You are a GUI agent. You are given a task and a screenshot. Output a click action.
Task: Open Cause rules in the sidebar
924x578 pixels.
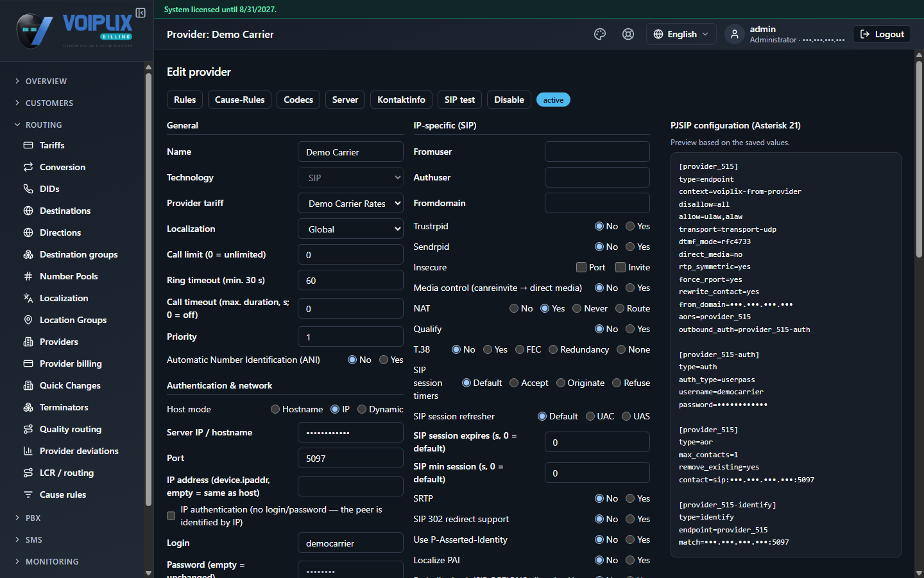(63, 495)
